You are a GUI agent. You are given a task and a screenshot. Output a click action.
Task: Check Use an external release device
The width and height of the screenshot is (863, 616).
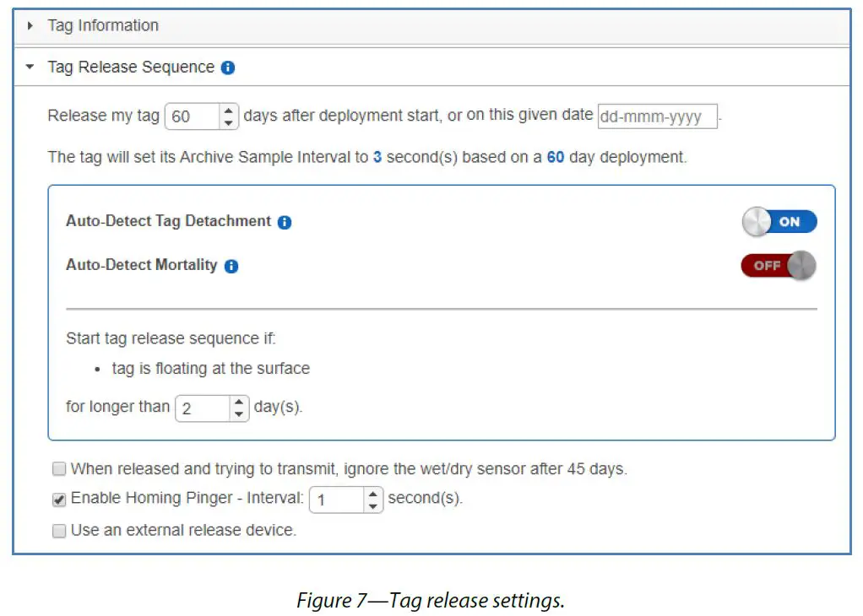[x=59, y=531]
